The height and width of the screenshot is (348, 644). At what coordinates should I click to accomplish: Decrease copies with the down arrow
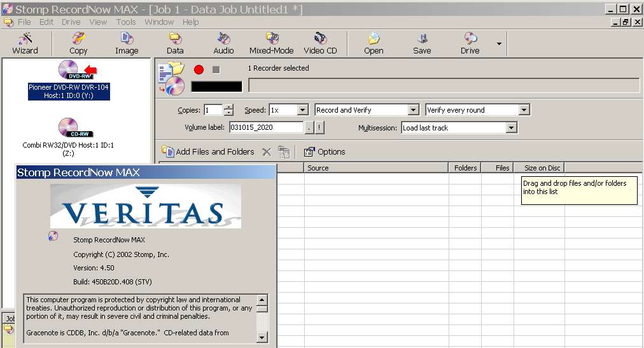[x=228, y=113]
